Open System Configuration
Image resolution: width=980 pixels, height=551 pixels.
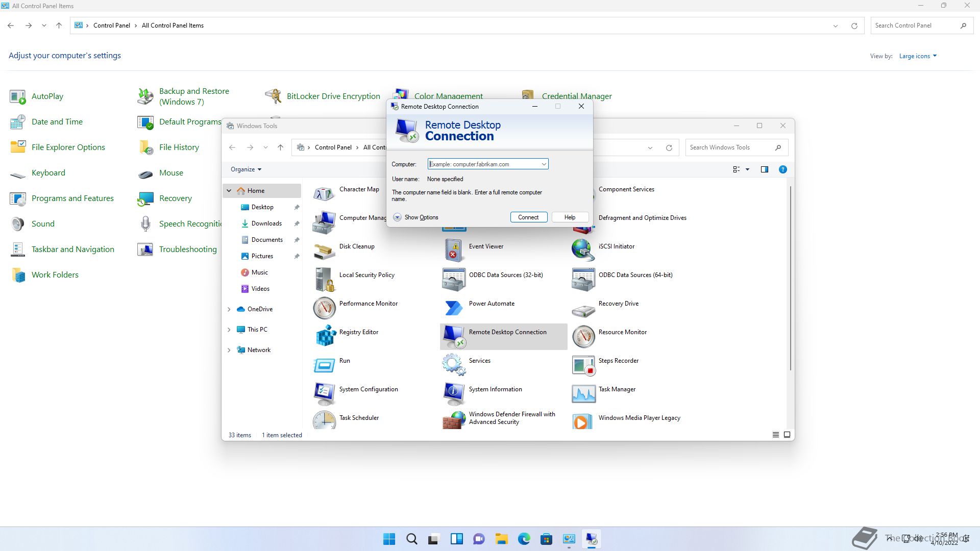(356, 393)
